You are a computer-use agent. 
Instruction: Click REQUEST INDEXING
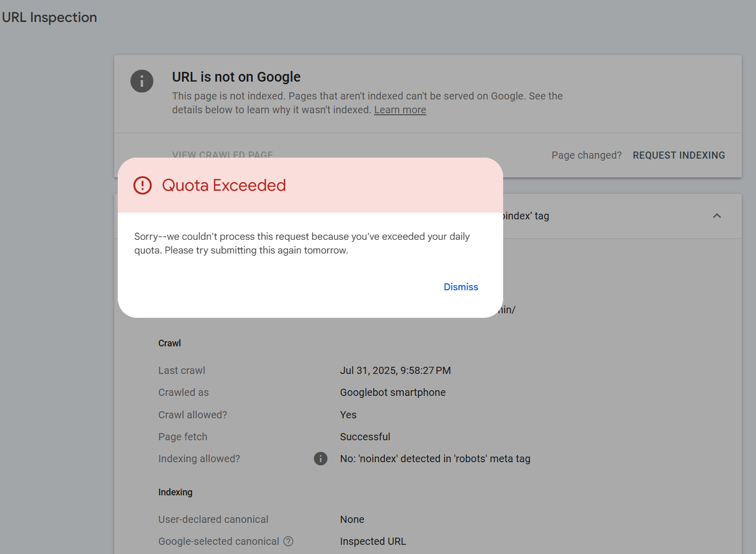pyautogui.click(x=679, y=155)
